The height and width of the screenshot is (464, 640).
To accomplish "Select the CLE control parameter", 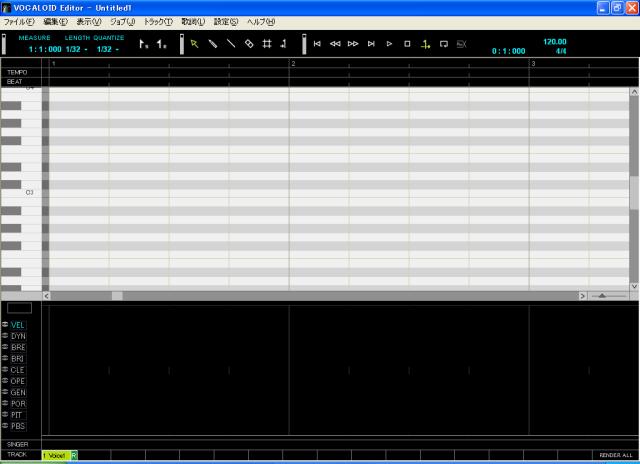I will tap(18, 370).
